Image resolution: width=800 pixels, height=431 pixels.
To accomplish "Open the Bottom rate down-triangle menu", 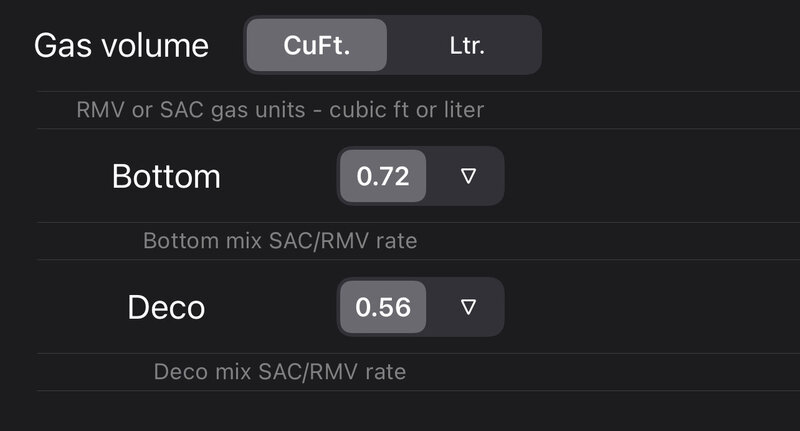I will point(467,176).
